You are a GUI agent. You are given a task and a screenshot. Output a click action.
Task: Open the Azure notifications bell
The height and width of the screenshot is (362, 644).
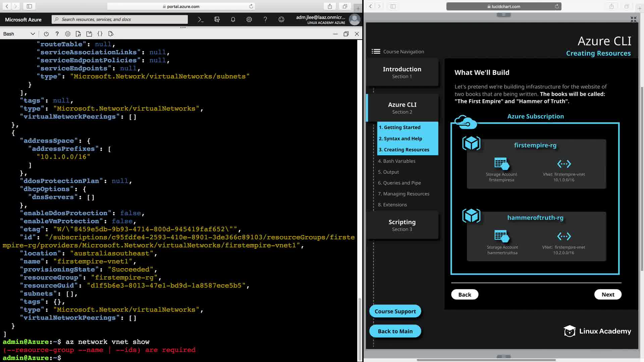tap(233, 19)
